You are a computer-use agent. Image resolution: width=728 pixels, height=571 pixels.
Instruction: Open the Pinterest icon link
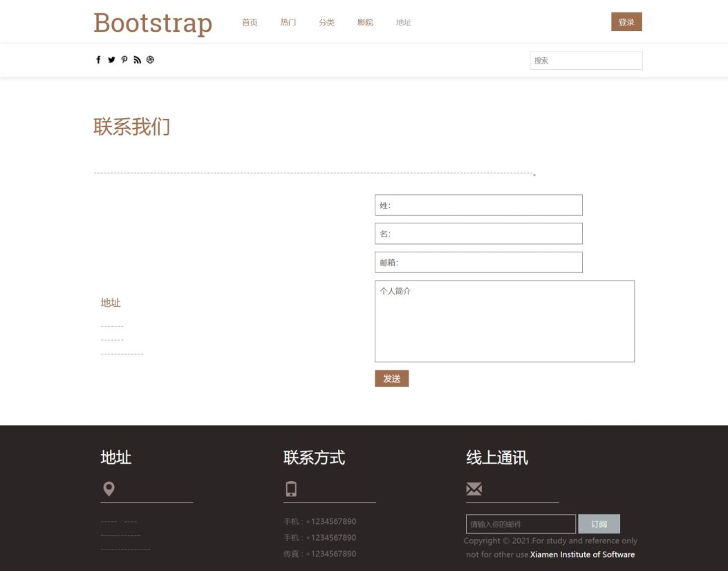[x=124, y=60]
